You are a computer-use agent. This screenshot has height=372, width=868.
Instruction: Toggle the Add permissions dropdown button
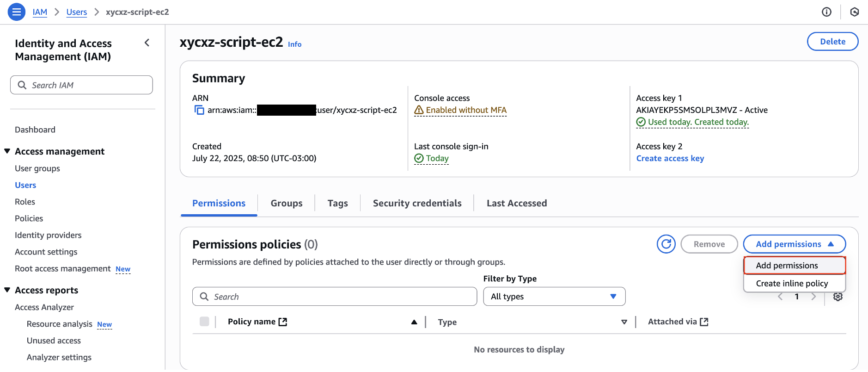(x=795, y=244)
